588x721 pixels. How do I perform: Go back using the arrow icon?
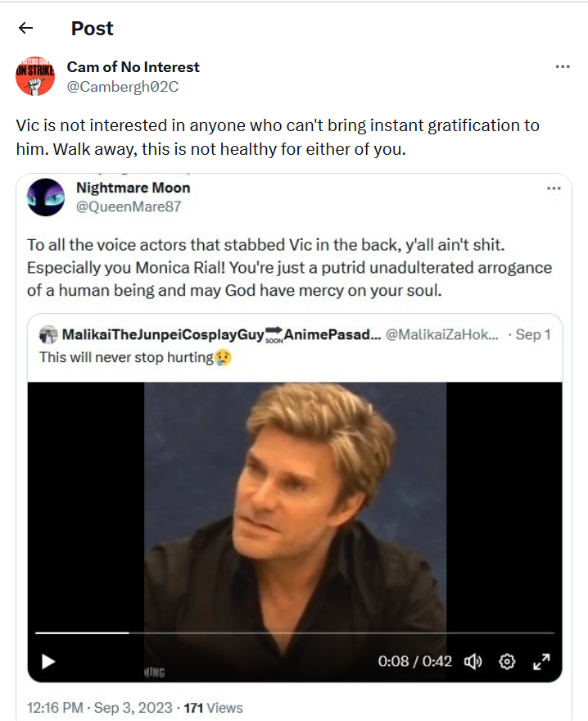(25, 27)
